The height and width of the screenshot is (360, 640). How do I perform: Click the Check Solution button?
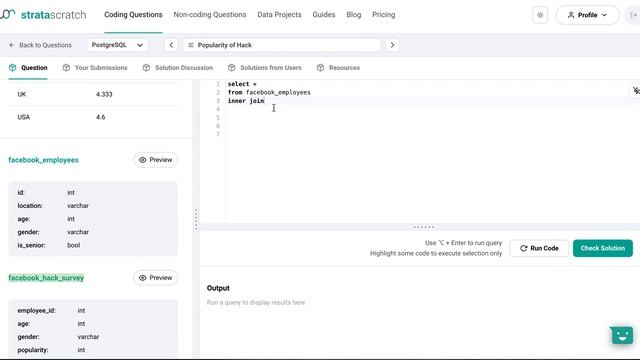coord(603,248)
